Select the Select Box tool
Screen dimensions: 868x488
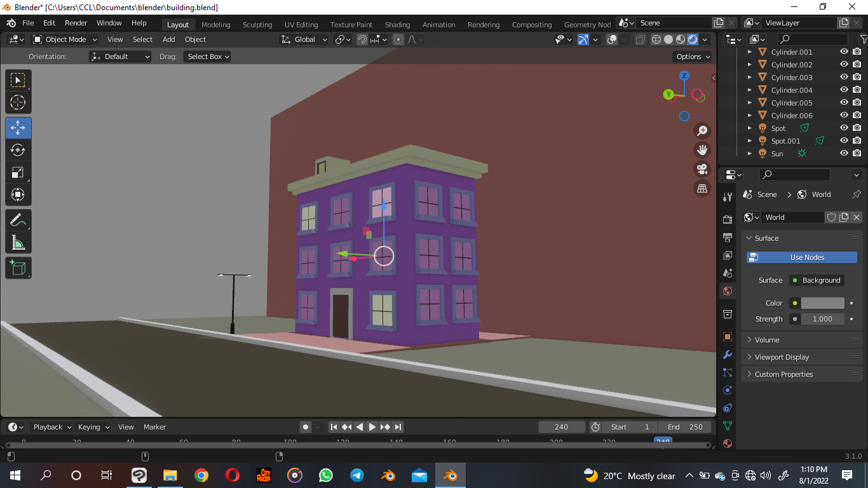18,80
